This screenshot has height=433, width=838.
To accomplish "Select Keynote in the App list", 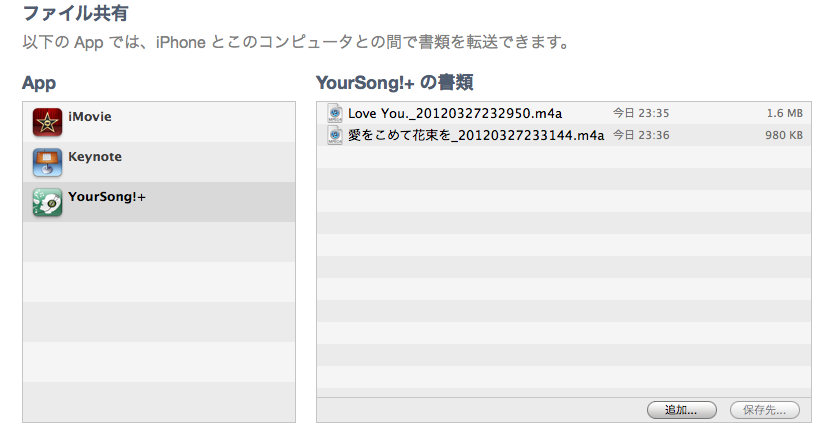I will pyautogui.click(x=159, y=162).
